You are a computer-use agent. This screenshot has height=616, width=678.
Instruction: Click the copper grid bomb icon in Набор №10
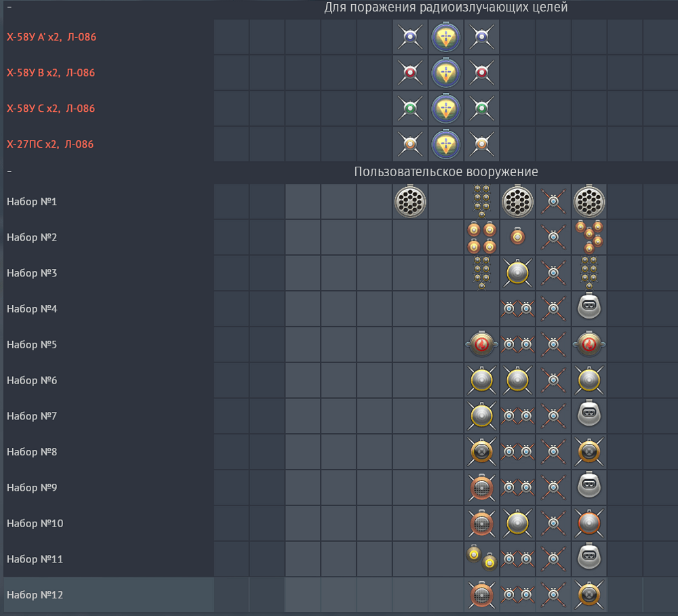[481, 523]
